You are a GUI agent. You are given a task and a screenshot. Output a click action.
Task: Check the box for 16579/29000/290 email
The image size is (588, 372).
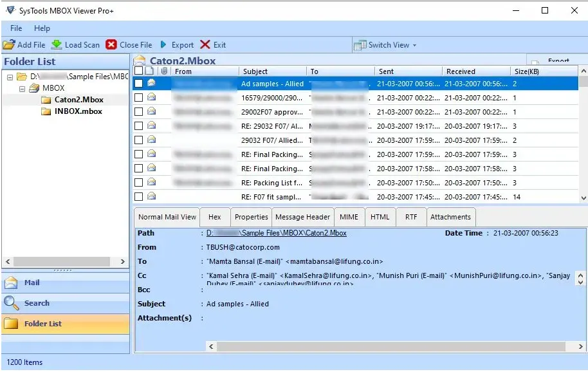[138, 97]
